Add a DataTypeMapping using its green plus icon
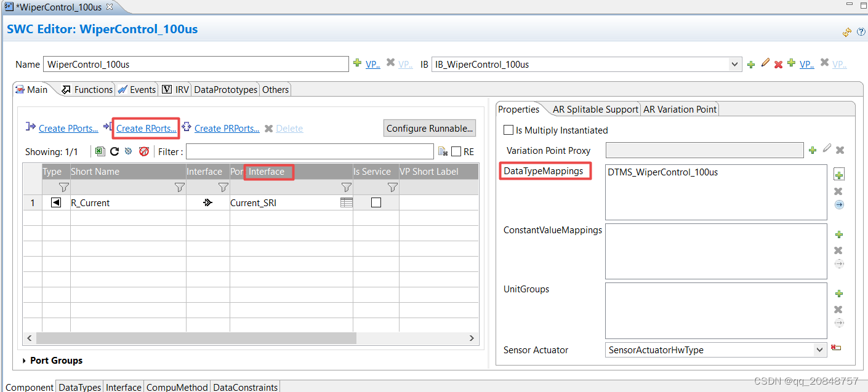This screenshot has width=868, height=392. (839, 174)
